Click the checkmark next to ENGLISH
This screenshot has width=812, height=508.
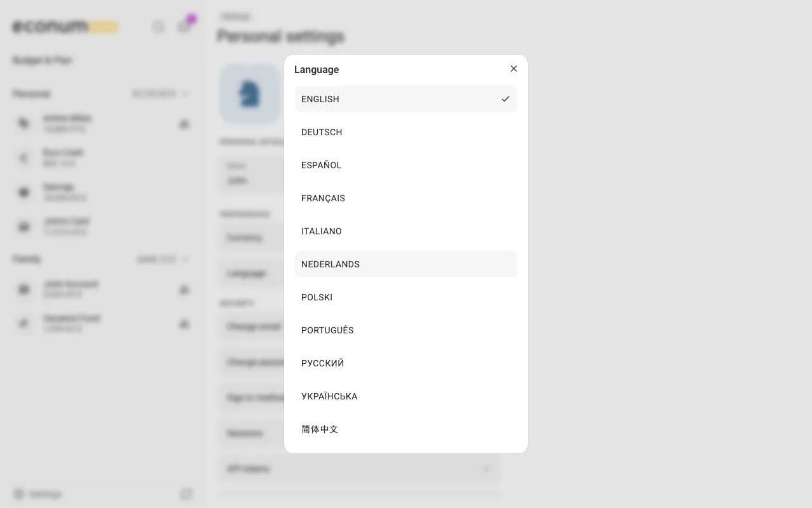[x=506, y=99]
